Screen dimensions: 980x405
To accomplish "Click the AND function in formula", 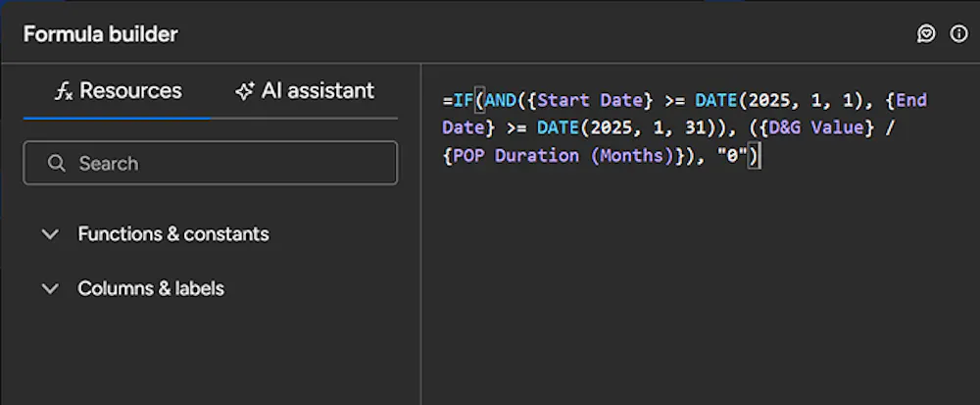I will click(x=501, y=101).
